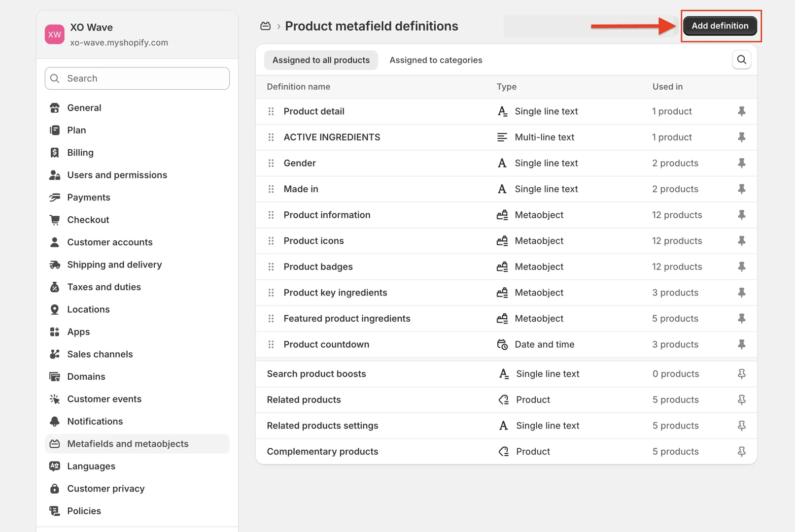The height and width of the screenshot is (532, 795).
Task: Open Notifications via bell icon in sidebar
Action: click(55, 421)
